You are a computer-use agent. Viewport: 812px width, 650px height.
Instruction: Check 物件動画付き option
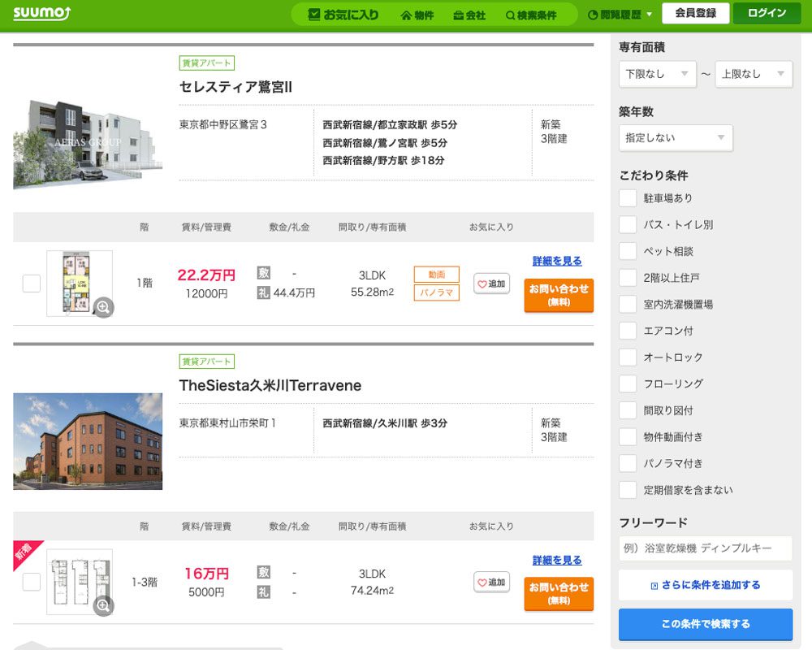(628, 437)
